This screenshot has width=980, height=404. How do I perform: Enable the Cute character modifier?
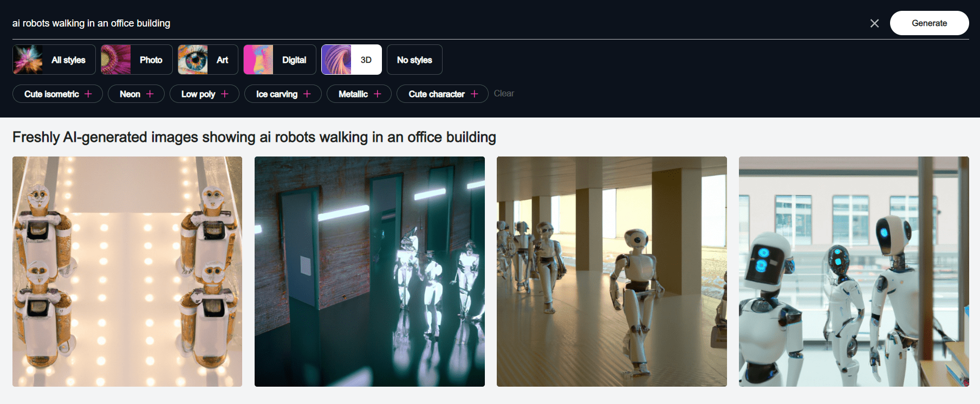pos(443,94)
